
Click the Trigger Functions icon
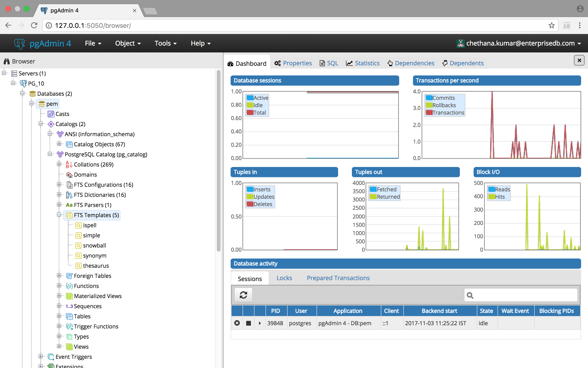(69, 327)
